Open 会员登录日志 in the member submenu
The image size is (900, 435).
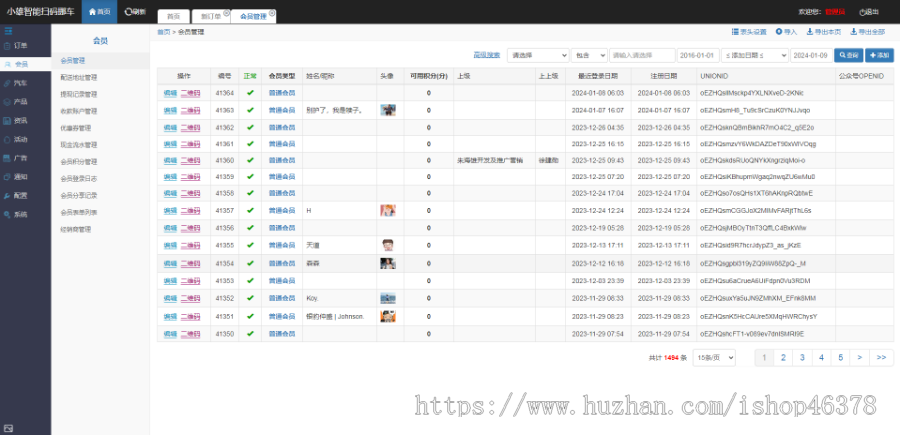[79, 178]
